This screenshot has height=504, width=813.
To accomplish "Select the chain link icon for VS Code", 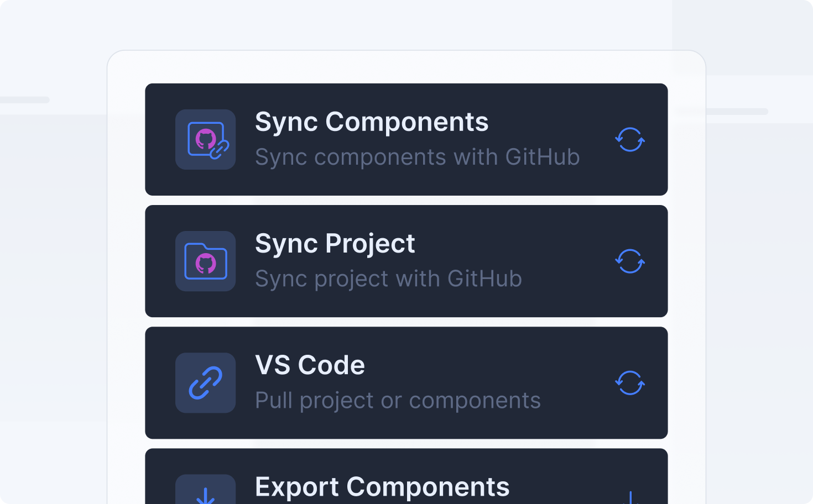I will click(x=205, y=382).
